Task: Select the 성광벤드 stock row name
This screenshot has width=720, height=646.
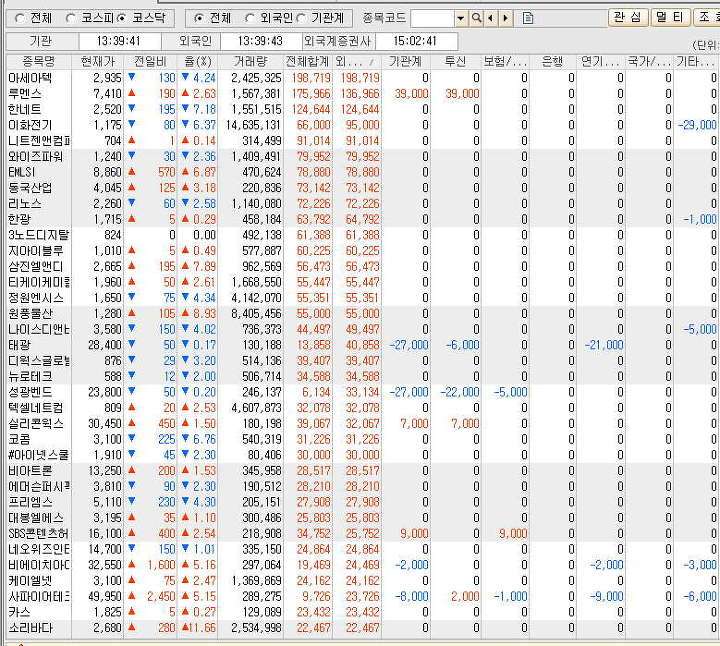Action: [30, 392]
